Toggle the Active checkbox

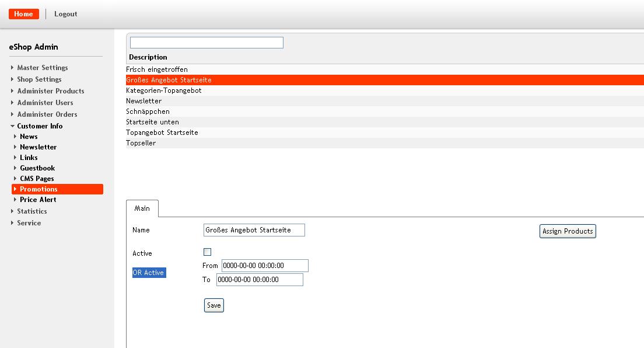pyautogui.click(x=207, y=252)
